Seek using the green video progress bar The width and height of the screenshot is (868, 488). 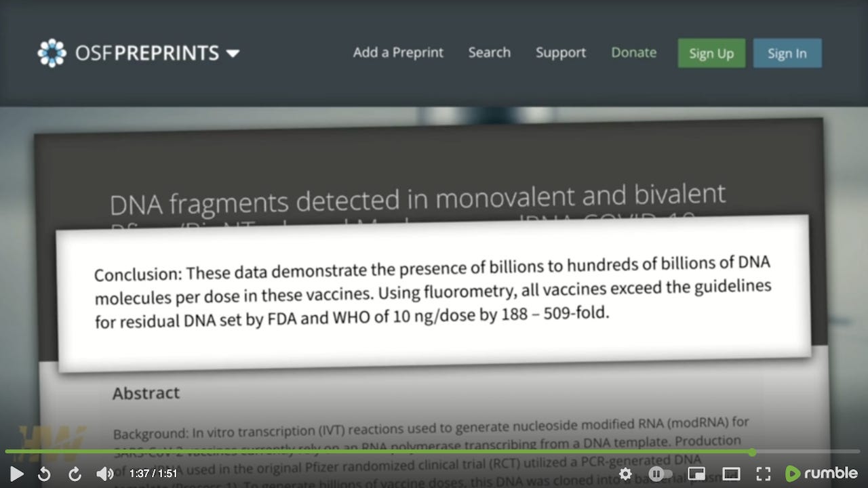(x=434, y=452)
